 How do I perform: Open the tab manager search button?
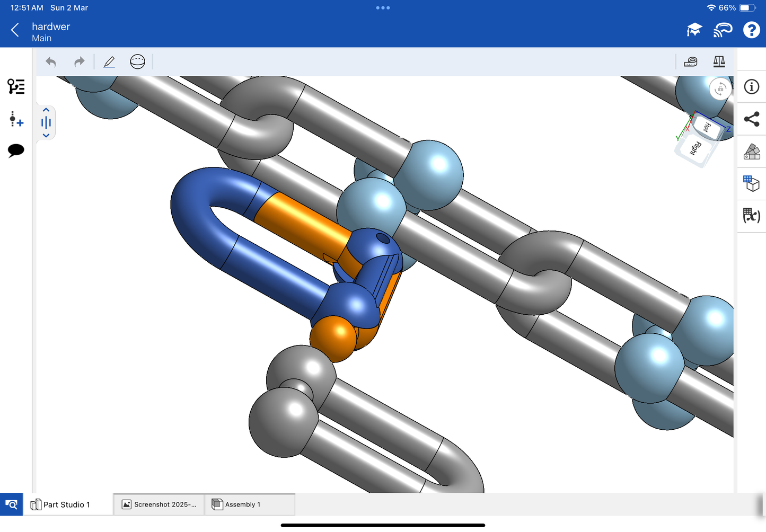[x=11, y=504]
